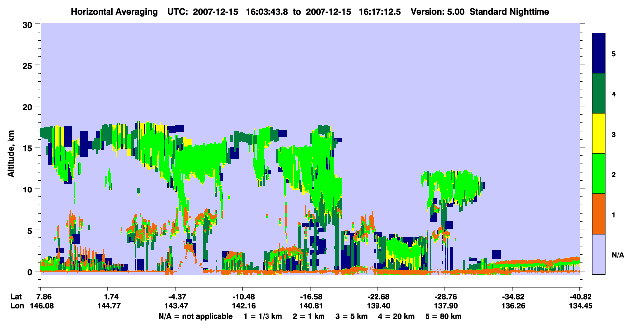Viewport: 644px width, 330px height.
Task: Click latitude value '-10.48'
Action: [242, 297]
